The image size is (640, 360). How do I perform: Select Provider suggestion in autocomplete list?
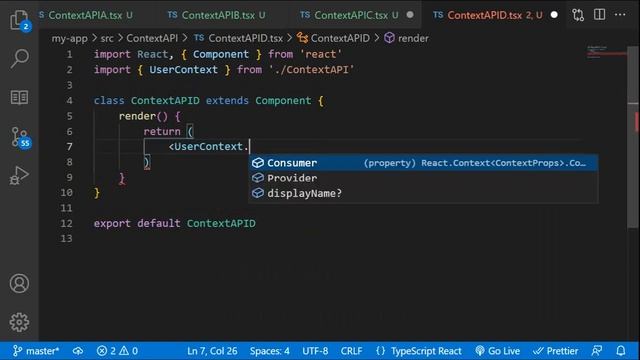423,178
